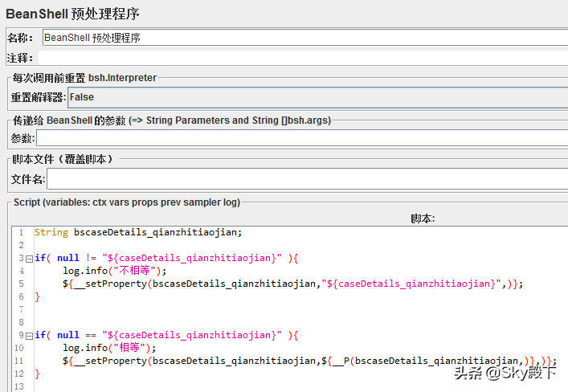Click the closing brace on line 6
Screen dimensions: 568x392
coord(37,296)
